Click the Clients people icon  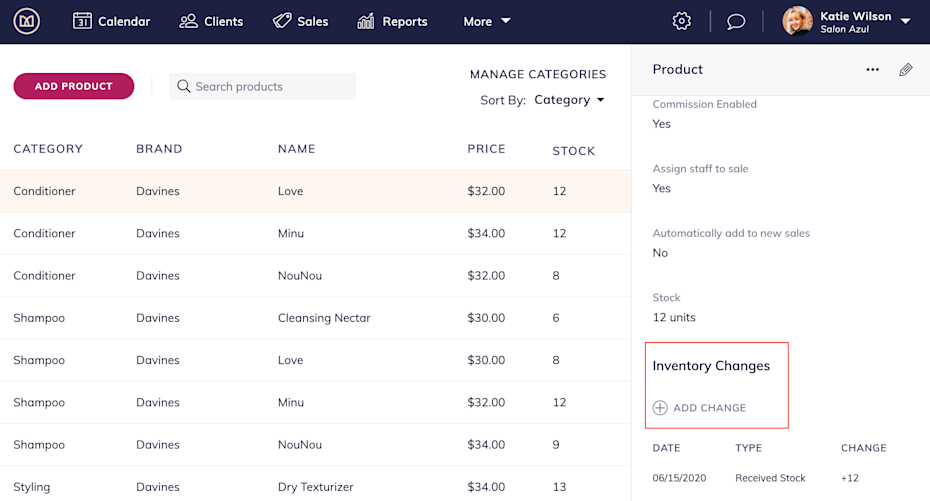point(188,21)
